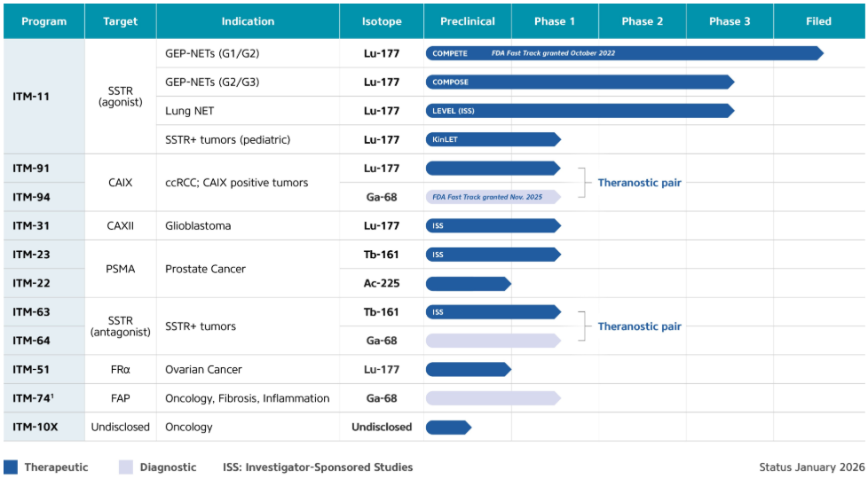Click the FDA Fast Track granted October 2022 note
This screenshot has width=868, height=487.
point(553,53)
